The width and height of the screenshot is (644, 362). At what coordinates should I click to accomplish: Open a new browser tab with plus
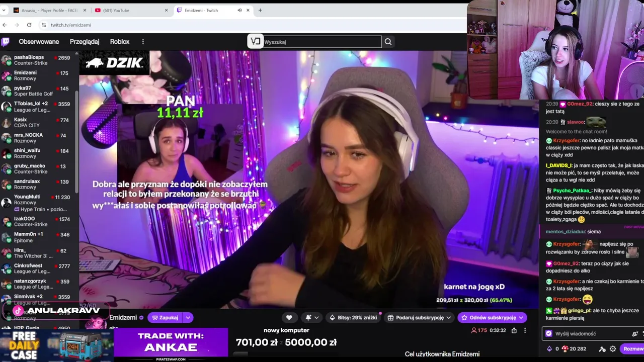click(x=260, y=10)
